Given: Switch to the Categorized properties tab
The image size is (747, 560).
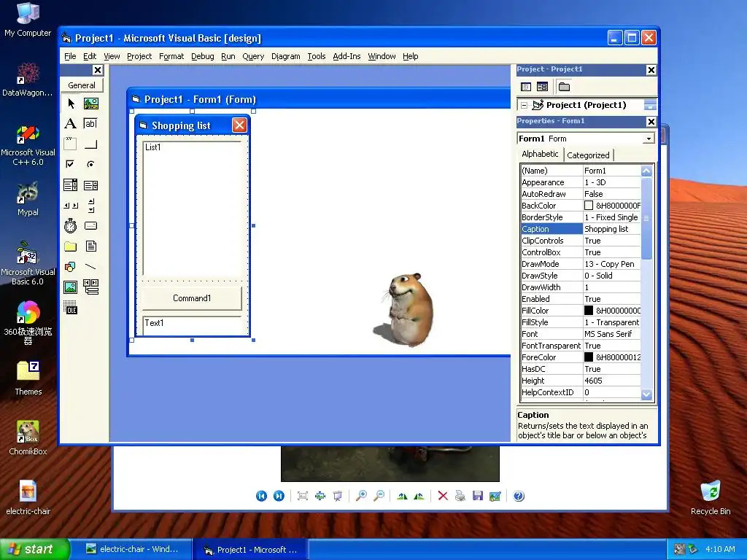Looking at the screenshot, I should tap(588, 155).
